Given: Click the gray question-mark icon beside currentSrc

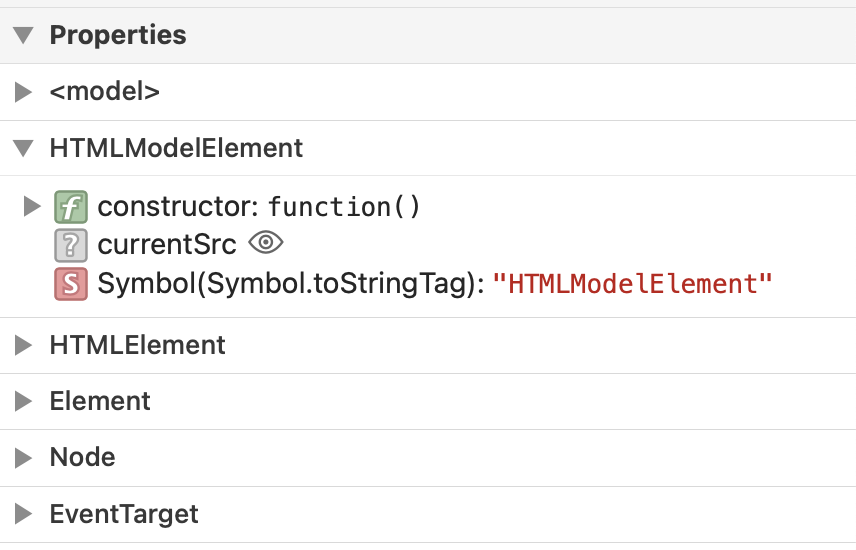Looking at the screenshot, I should click(x=70, y=245).
